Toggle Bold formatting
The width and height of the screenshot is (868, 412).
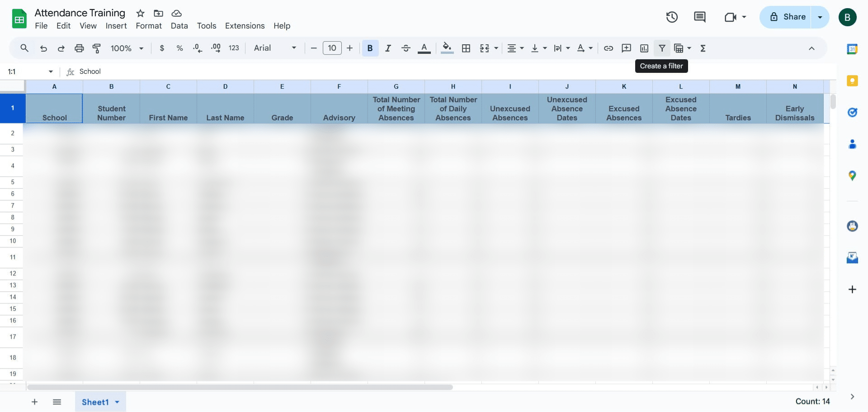click(370, 48)
